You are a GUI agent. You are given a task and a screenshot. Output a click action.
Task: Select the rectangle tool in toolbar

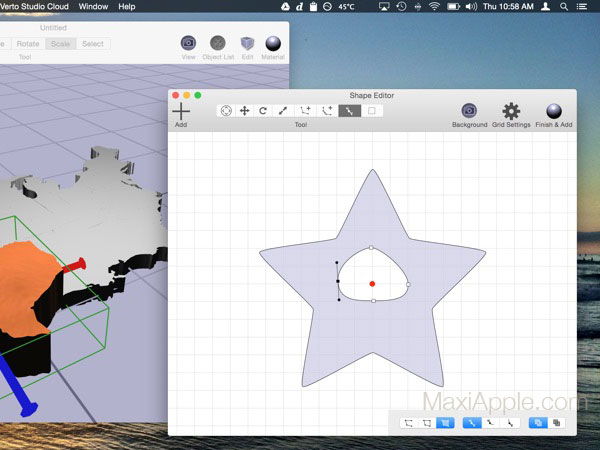coord(372,111)
